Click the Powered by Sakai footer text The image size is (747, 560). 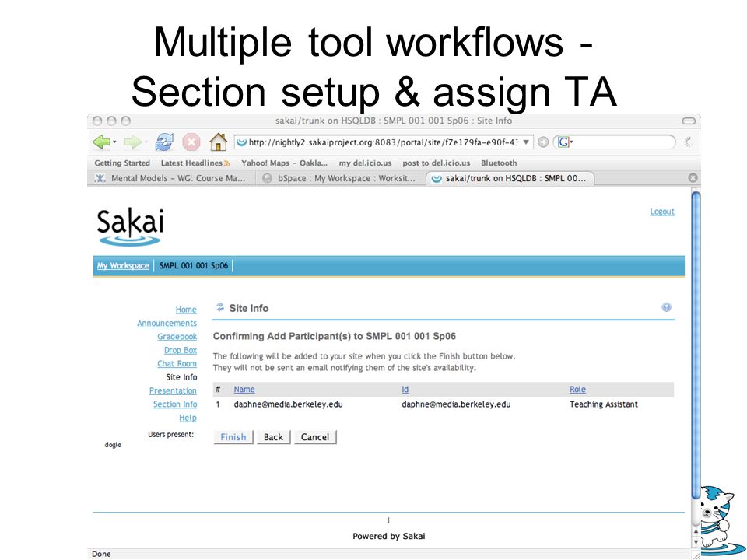[x=389, y=536]
